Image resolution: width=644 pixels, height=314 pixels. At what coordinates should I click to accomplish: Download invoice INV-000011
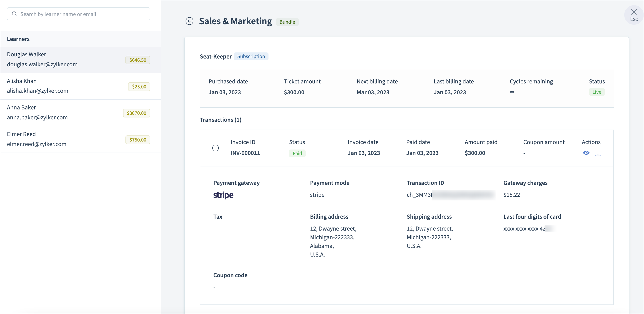[x=598, y=153]
